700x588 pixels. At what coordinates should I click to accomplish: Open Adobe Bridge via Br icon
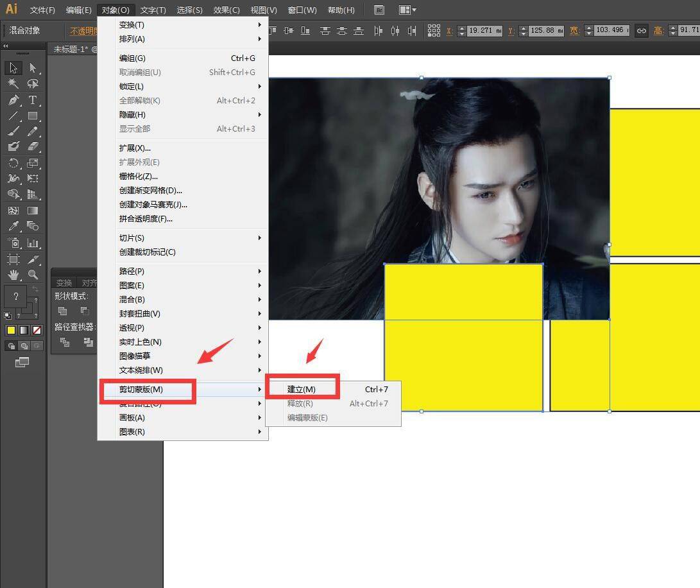point(379,10)
